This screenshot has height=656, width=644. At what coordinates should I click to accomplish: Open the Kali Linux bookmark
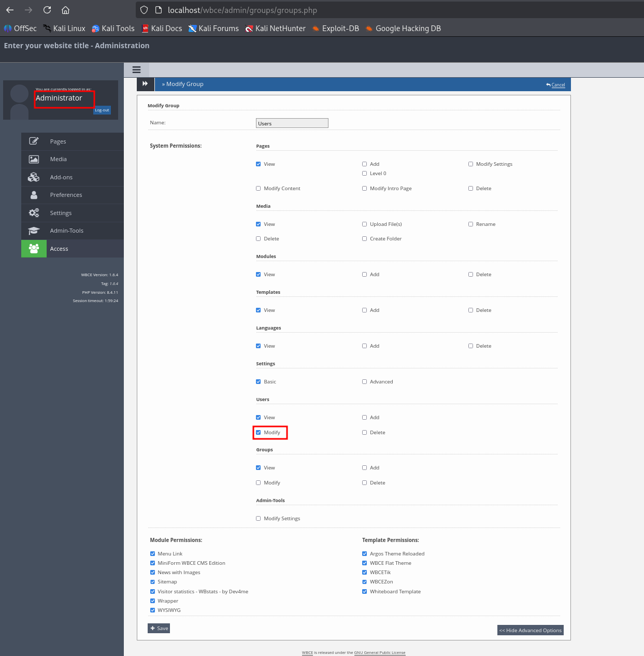point(64,28)
